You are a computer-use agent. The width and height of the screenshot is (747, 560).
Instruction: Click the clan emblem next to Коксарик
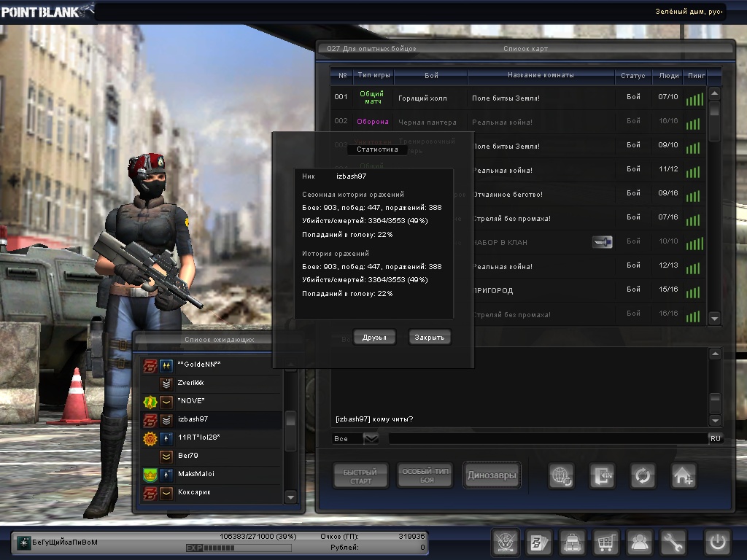click(150, 493)
